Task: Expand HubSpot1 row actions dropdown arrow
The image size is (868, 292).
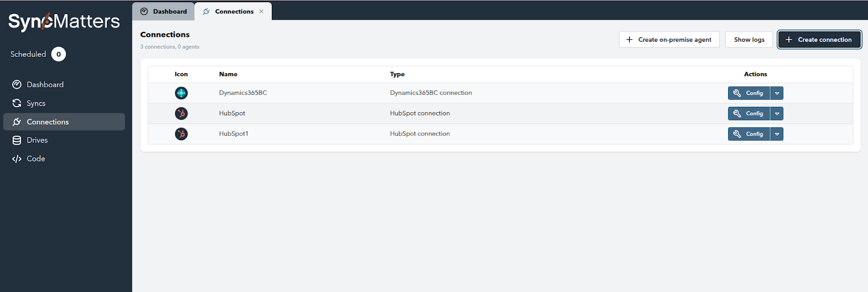Action: [x=777, y=134]
